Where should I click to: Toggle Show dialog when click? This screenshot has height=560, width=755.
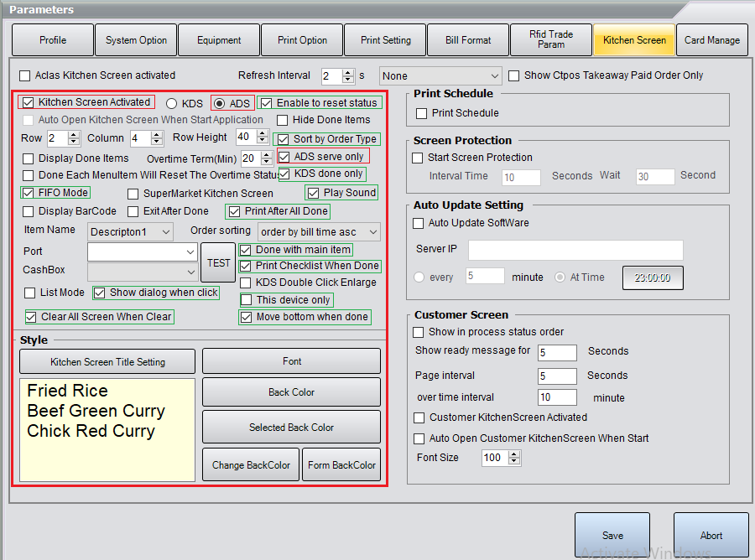pos(99,293)
